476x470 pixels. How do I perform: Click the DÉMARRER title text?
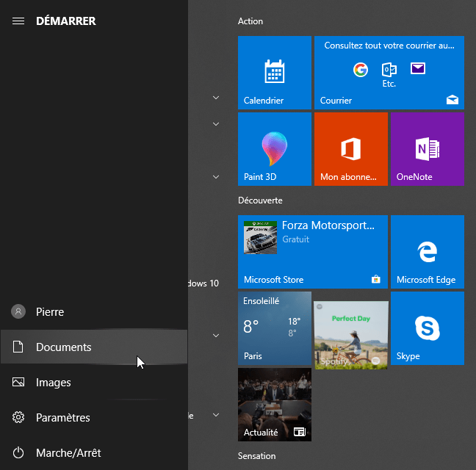[66, 21]
